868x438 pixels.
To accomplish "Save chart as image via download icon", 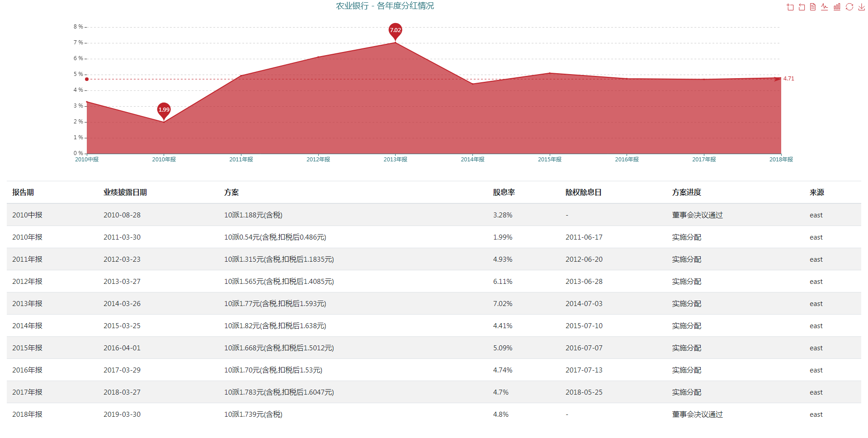I will click(x=861, y=7).
